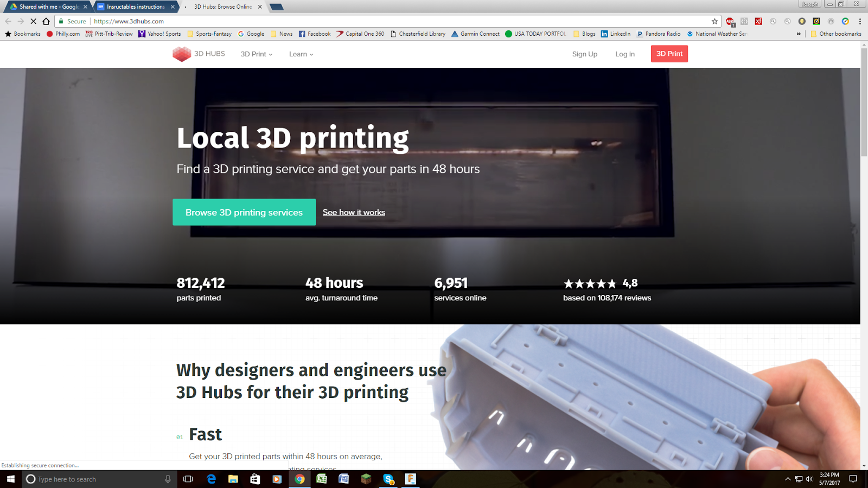Open Yahoo! Sports bookmark
The width and height of the screenshot is (868, 488).
coord(159,34)
